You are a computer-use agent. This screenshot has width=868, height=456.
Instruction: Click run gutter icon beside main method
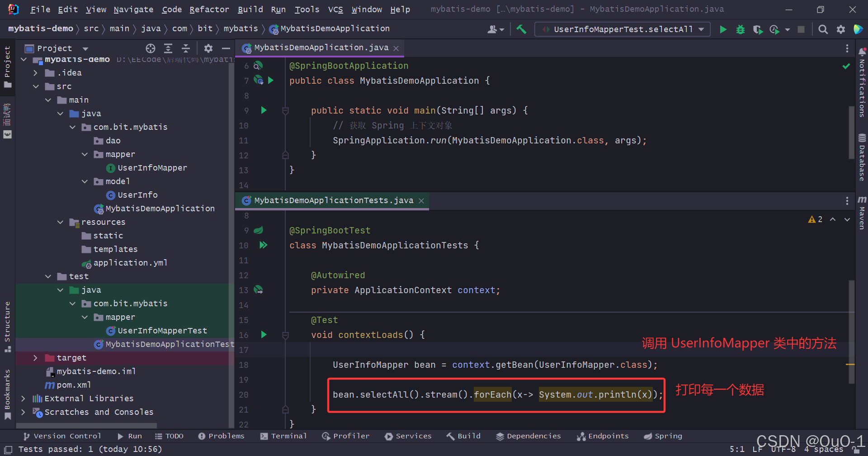[264, 110]
